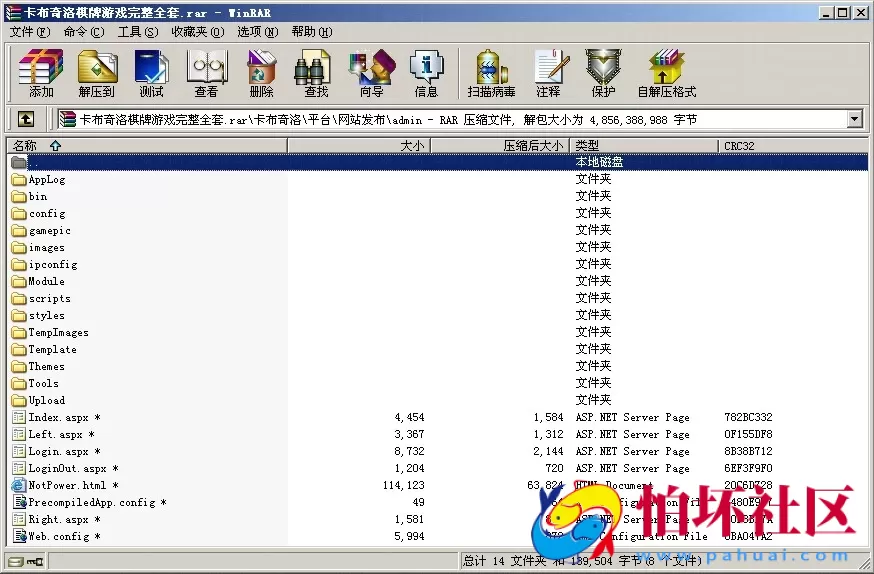Click CRC32 value 782BC332

point(748,417)
